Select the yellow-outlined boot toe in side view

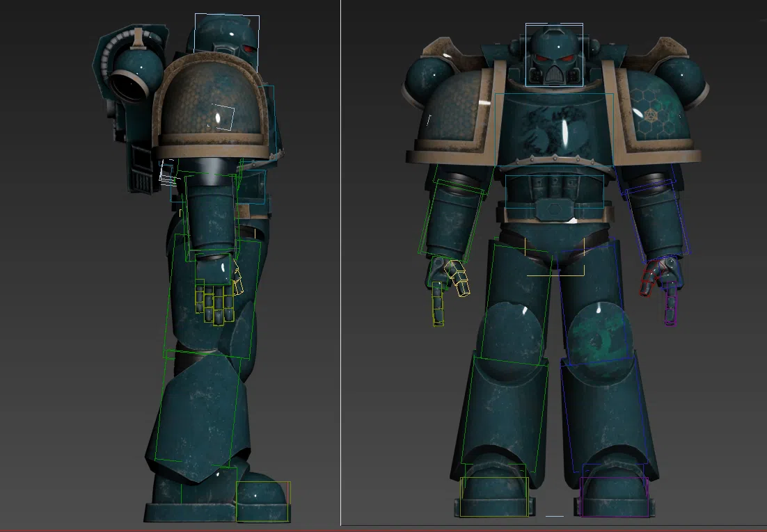(263, 501)
